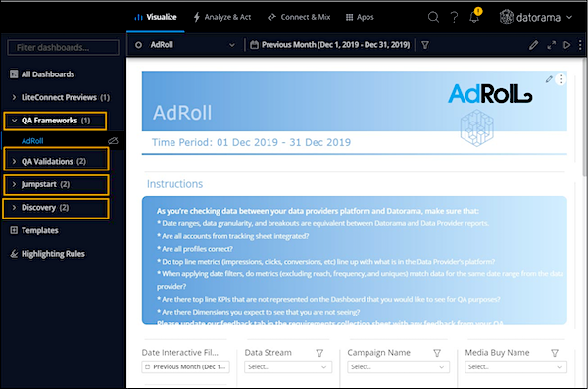Expand the Discovery folder
588x389 pixels.
(x=14, y=208)
